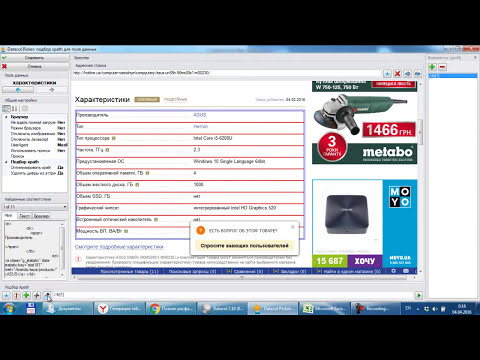This screenshot has height=360, width=480.
Task: Collapse the Подбор xpath settings group
Action: tap(6, 162)
